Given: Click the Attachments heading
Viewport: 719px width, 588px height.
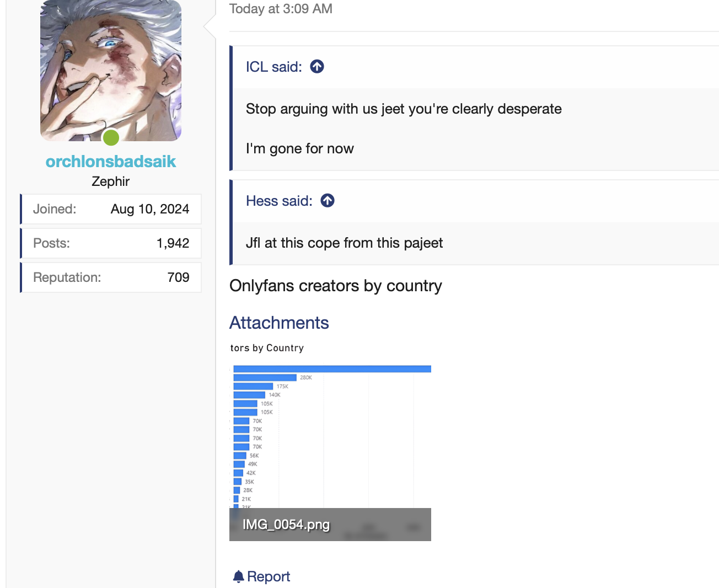Looking at the screenshot, I should click(279, 323).
